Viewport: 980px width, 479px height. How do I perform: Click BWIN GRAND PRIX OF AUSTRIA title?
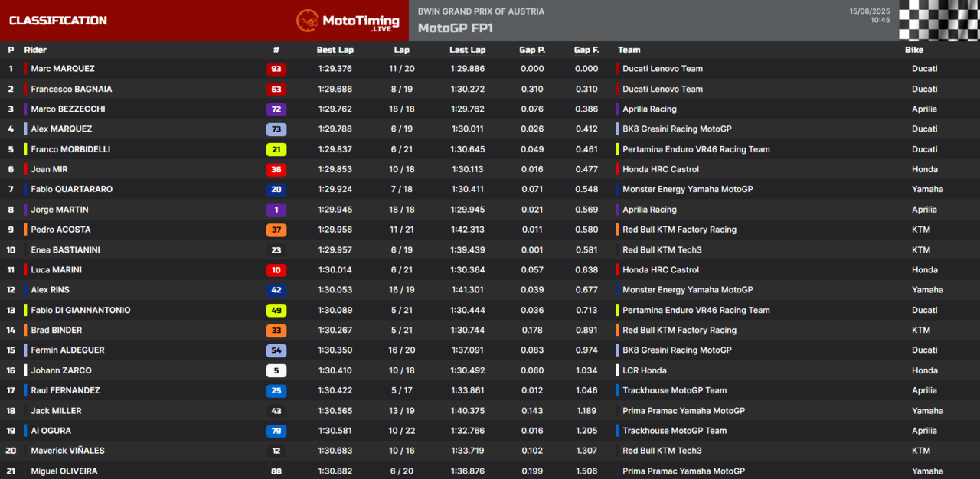tap(481, 11)
